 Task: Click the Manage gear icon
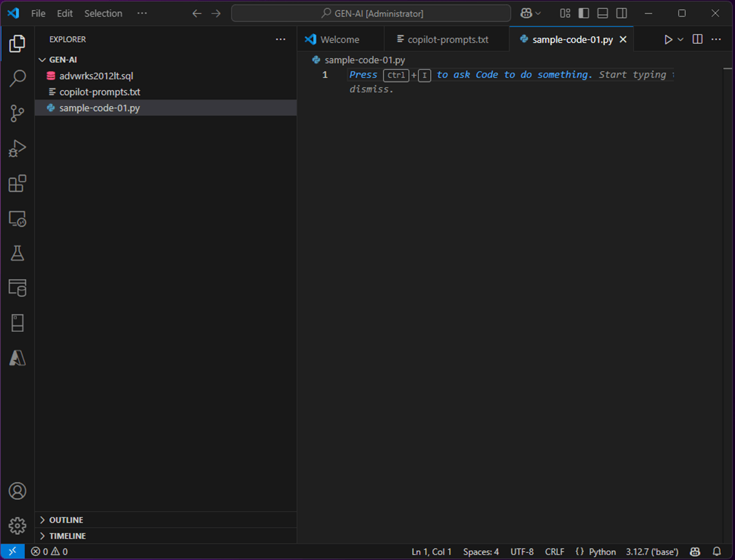click(x=17, y=525)
